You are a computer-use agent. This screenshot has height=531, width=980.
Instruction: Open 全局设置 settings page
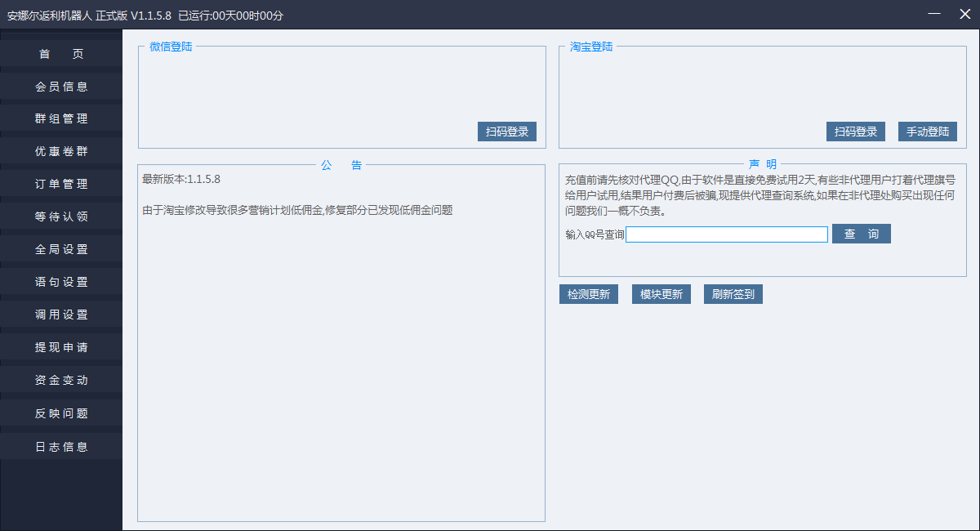coord(61,250)
